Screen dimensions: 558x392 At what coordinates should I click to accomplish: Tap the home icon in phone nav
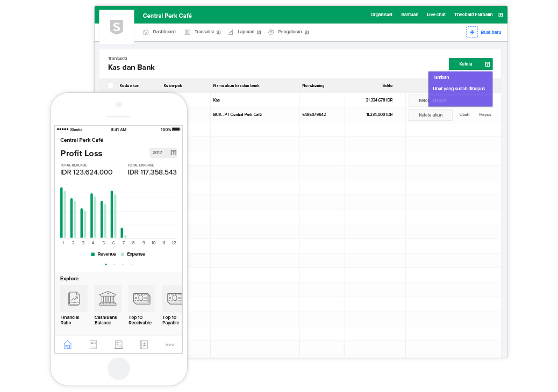coord(68,344)
